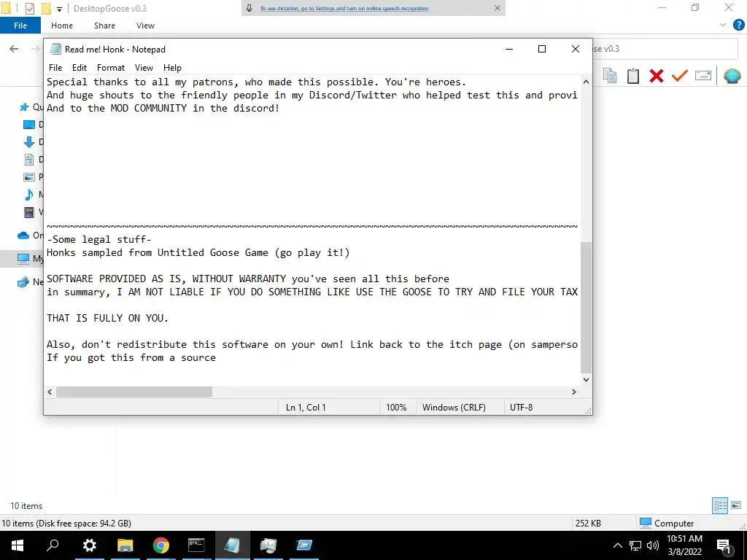Click the Copy icon in Explorer ribbon
Image resolution: width=747 pixels, height=560 pixels.
610,76
